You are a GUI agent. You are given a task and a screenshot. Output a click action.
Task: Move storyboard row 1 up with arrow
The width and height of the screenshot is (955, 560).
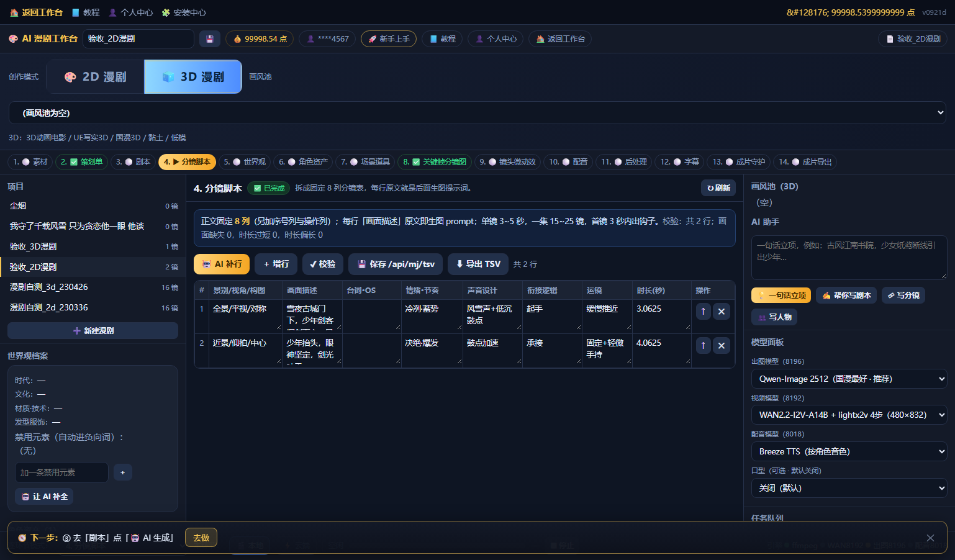703,311
